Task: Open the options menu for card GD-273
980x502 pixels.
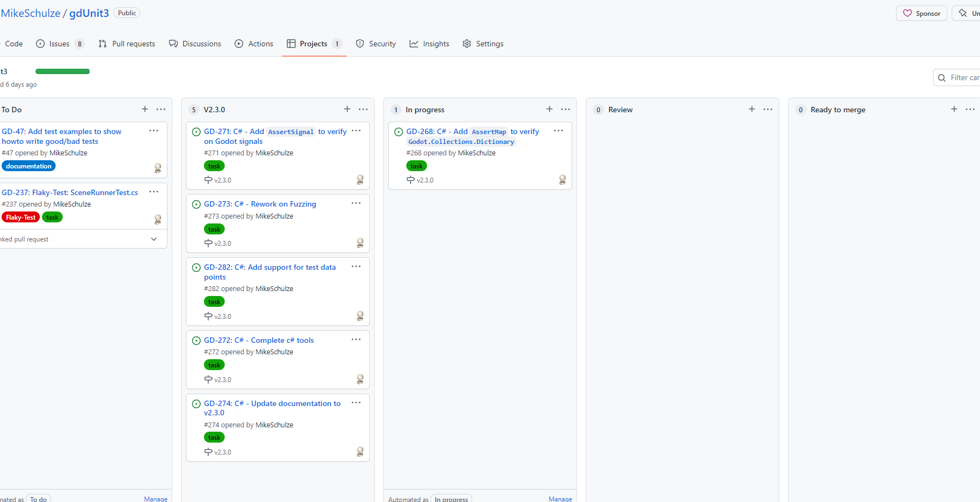Action: pyautogui.click(x=356, y=203)
